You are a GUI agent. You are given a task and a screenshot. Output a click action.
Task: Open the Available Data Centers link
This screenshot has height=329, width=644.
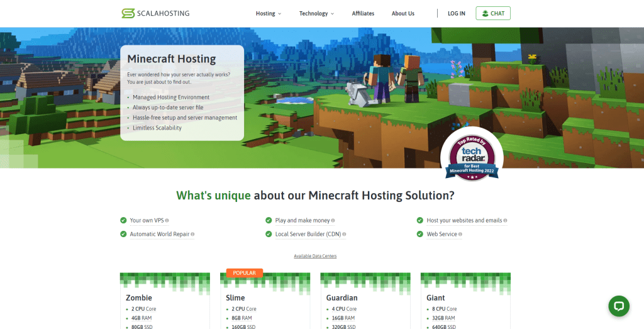[315, 256]
